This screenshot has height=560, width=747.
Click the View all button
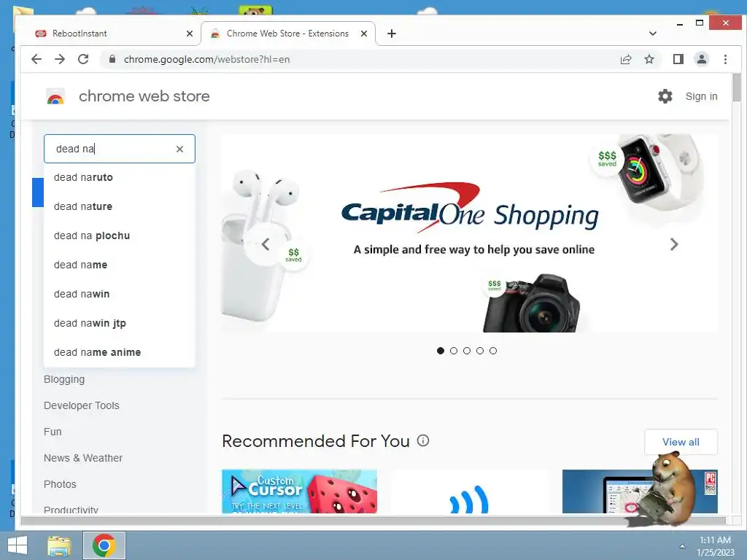[x=681, y=442]
